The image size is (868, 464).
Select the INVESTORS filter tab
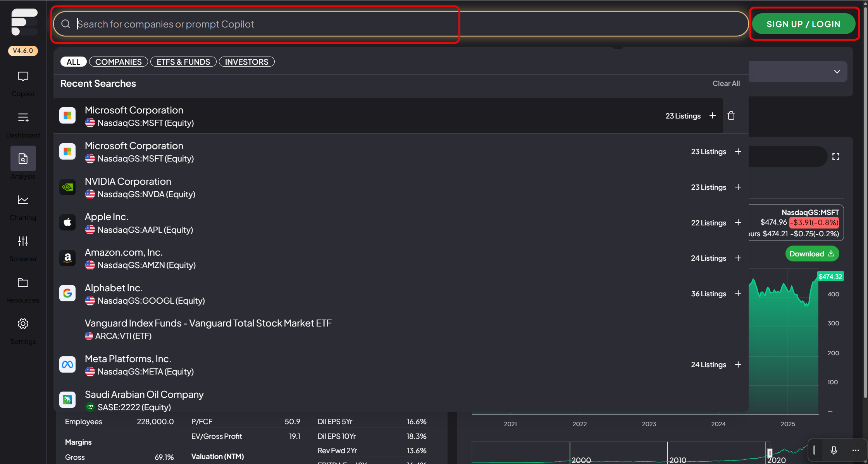click(x=247, y=62)
